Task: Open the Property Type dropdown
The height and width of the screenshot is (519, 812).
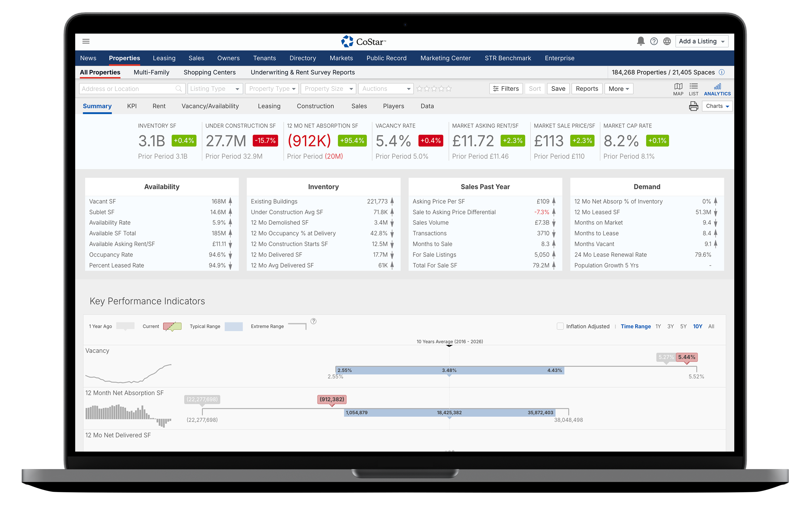Action: [272, 89]
